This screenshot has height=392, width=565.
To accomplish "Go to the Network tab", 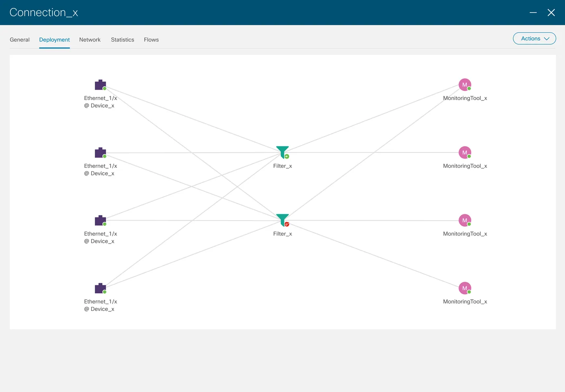I will pos(90,40).
